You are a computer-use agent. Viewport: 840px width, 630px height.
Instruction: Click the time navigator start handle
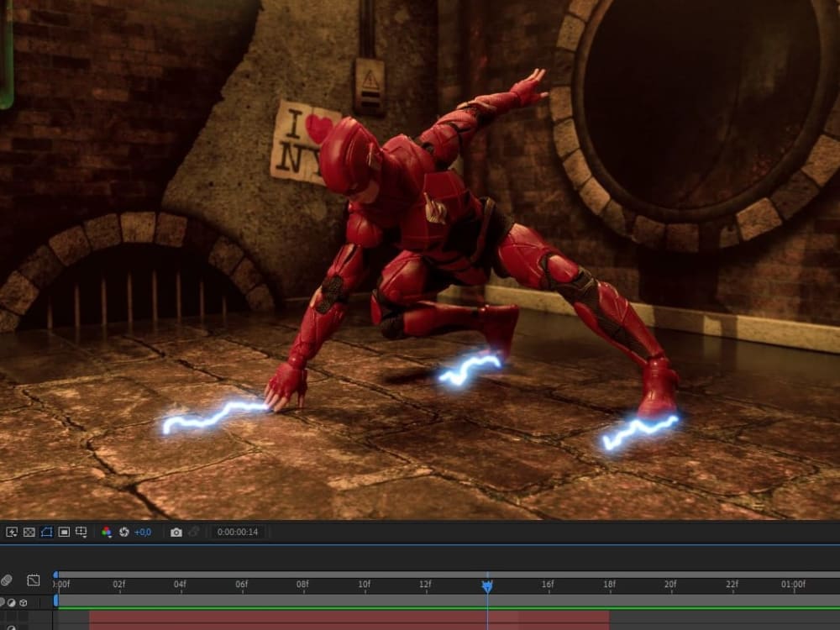click(55, 575)
